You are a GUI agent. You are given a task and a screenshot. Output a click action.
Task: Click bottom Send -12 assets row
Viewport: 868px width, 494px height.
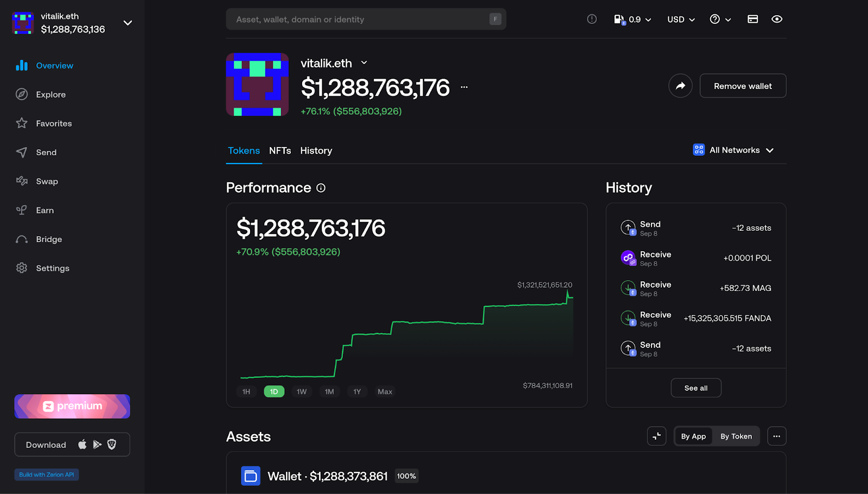pos(696,349)
